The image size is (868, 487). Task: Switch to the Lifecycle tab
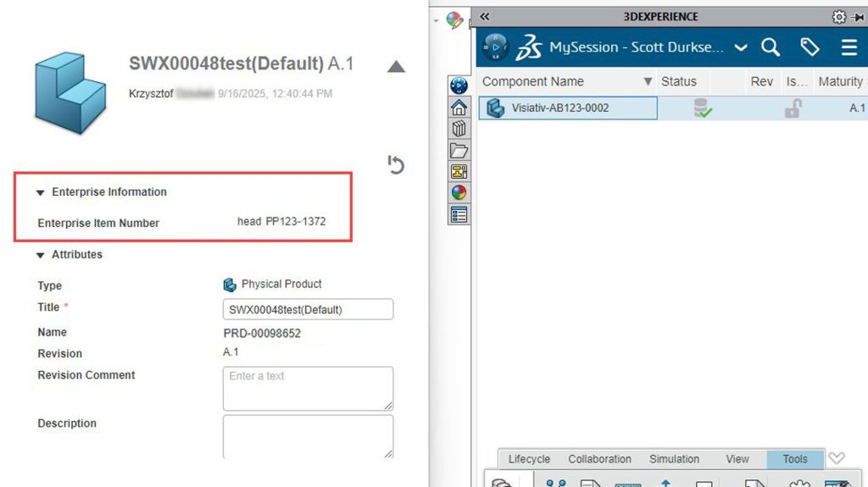tap(529, 459)
